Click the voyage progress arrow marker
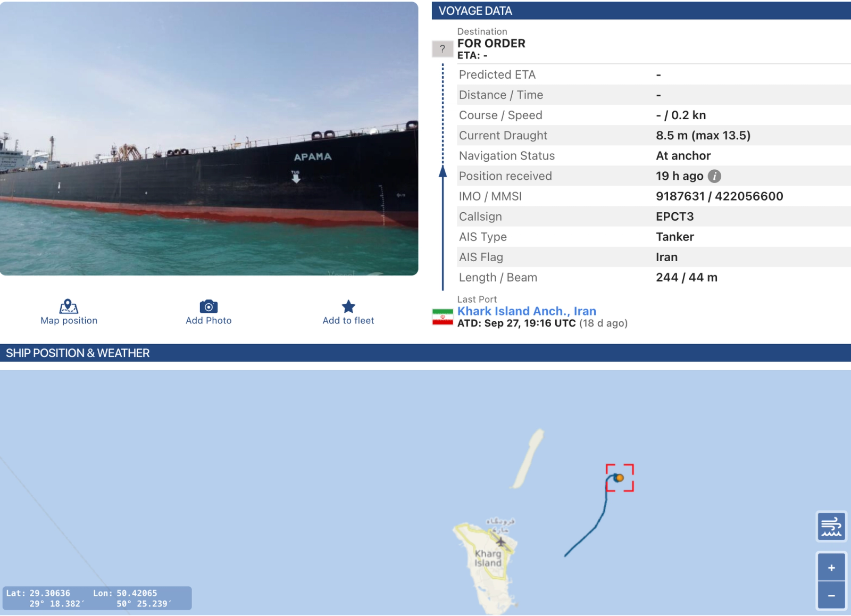Viewport: 851px width, 616px height. [x=443, y=171]
